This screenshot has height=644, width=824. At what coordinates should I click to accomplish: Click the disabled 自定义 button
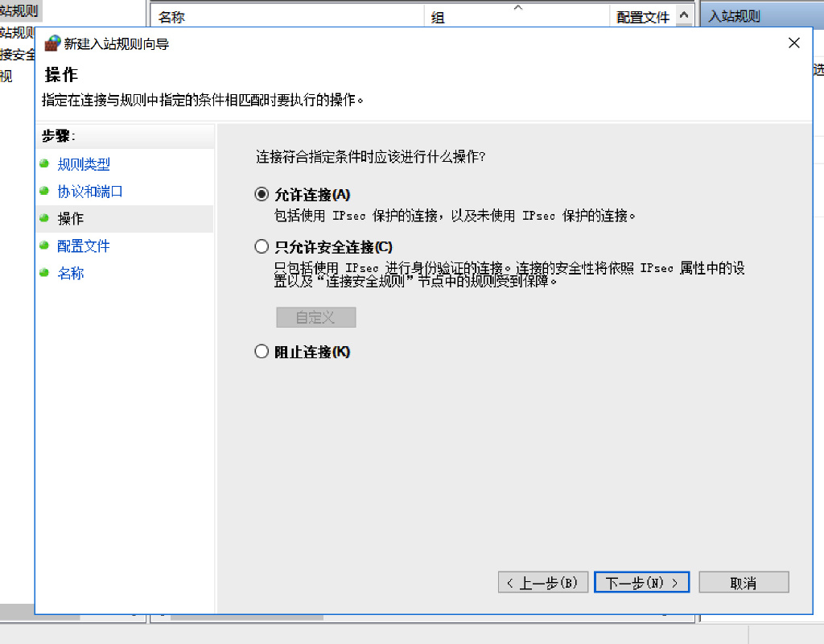pyautogui.click(x=315, y=317)
